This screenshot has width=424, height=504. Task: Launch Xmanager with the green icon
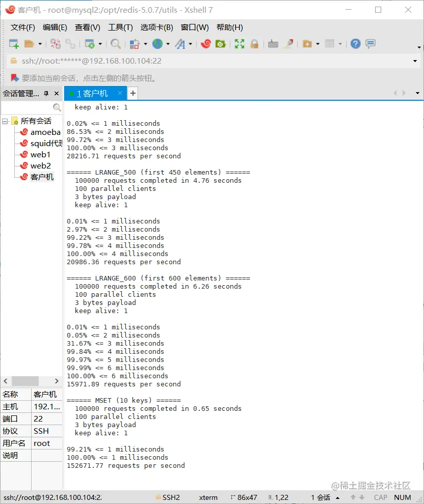[x=220, y=44]
